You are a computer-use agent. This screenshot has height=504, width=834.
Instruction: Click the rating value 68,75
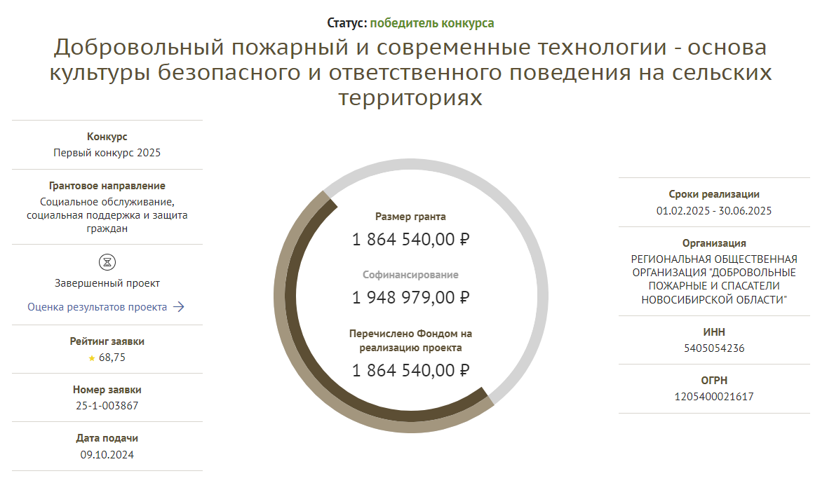112,357
